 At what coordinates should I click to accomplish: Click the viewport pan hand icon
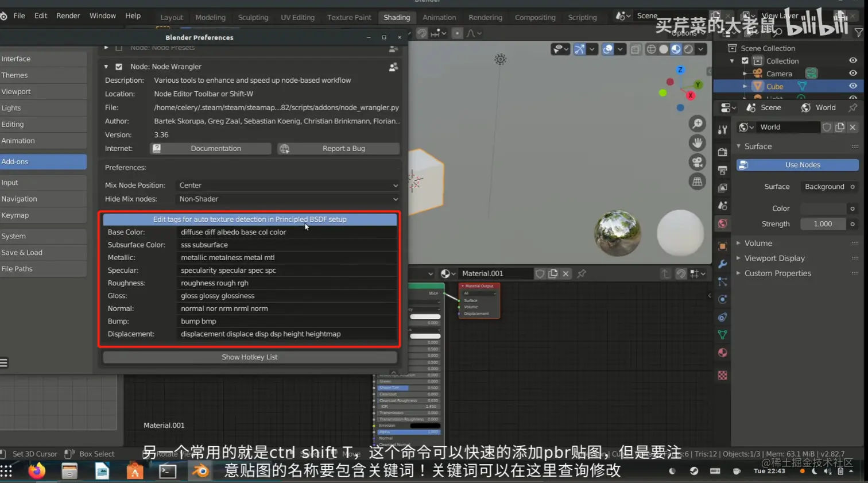(697, 142)
